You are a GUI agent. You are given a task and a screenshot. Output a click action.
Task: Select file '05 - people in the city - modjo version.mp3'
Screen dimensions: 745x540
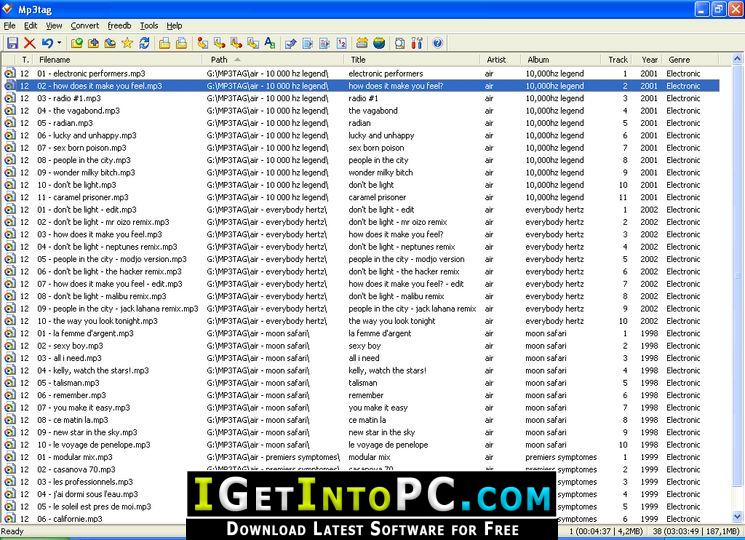(x=112, y=259)
